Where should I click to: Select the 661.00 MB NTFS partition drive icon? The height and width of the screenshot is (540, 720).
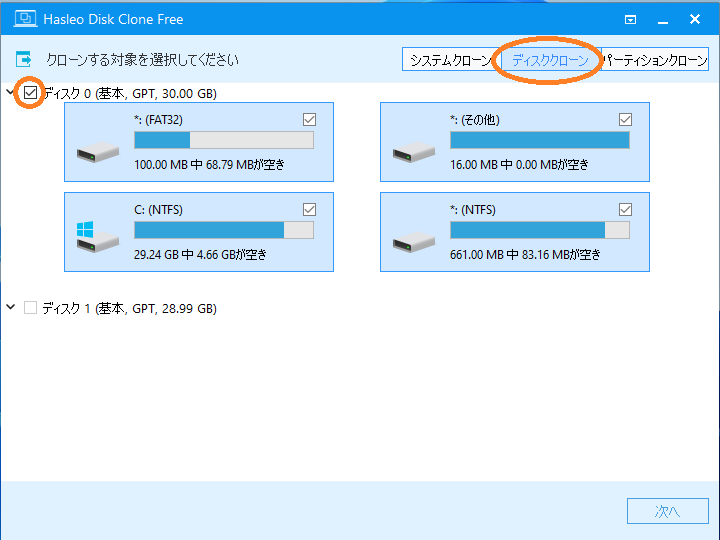point(414,242)
